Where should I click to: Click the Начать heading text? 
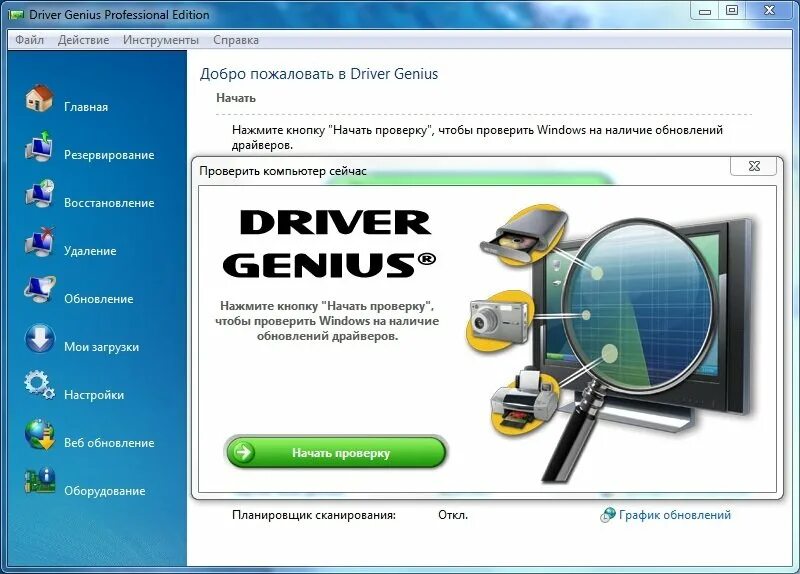click(x=236, y=98)
